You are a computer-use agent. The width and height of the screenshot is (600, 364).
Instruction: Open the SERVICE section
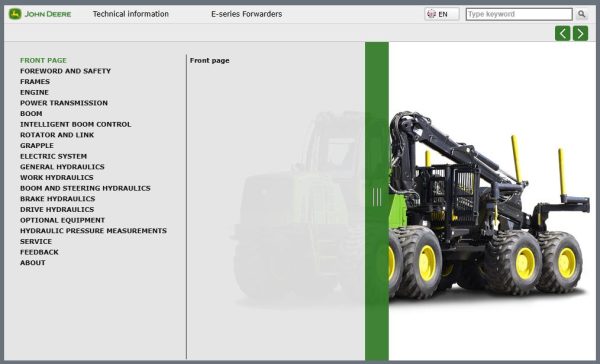tap(36, 242)
